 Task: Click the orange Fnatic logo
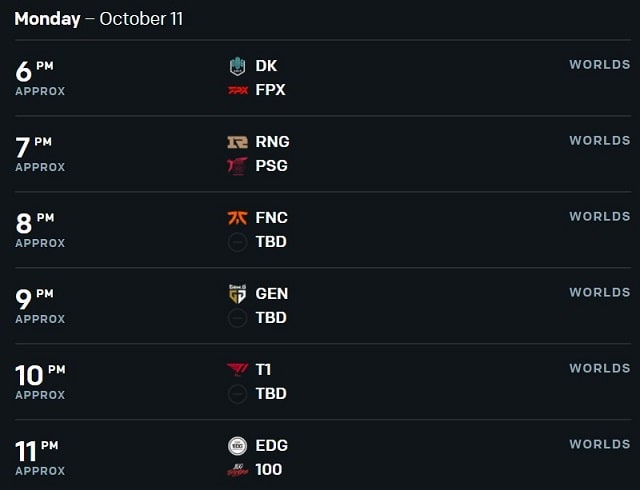pos(238,218)
